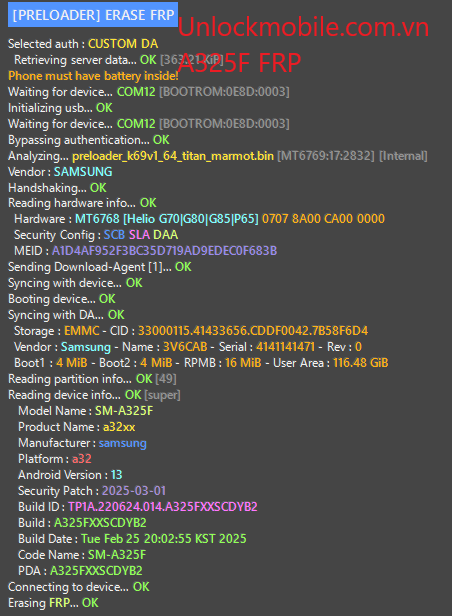The height and width of the screenshot is (616, 452).
Task: Click the PDA A325FXXSCDYB2 value
Action: (x=96, y=571)
